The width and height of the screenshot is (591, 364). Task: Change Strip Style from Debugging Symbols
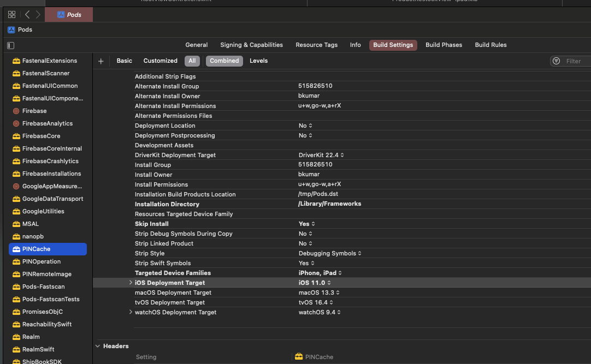[330, 253]
